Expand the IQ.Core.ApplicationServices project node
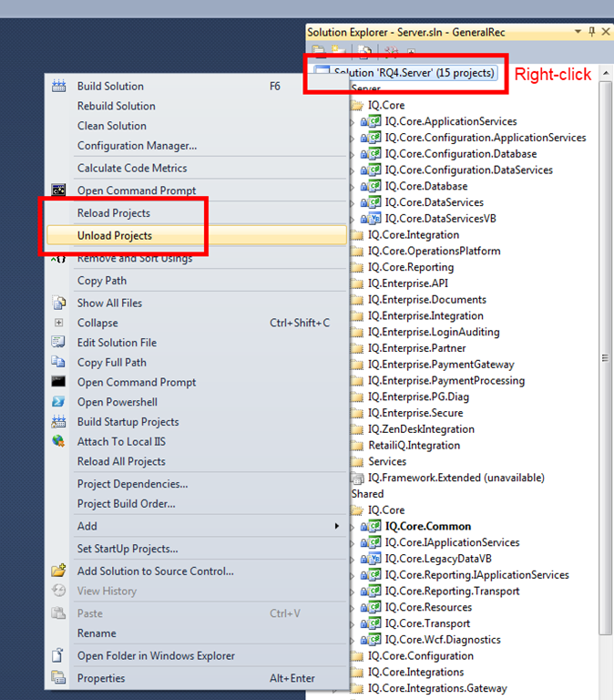 [352, 122]
